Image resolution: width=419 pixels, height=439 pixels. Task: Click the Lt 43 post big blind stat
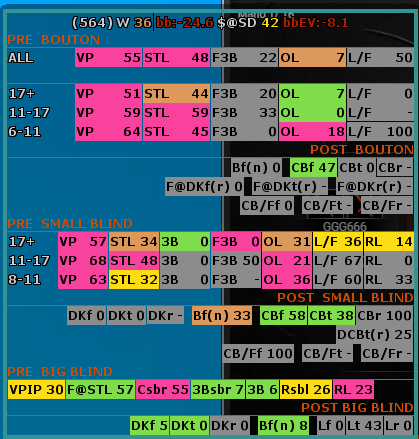[x=365, y=425]
